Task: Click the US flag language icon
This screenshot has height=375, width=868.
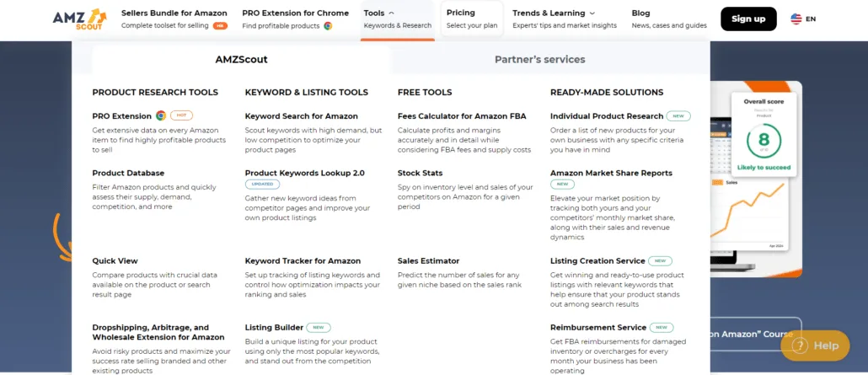Action: click(796, 19)
